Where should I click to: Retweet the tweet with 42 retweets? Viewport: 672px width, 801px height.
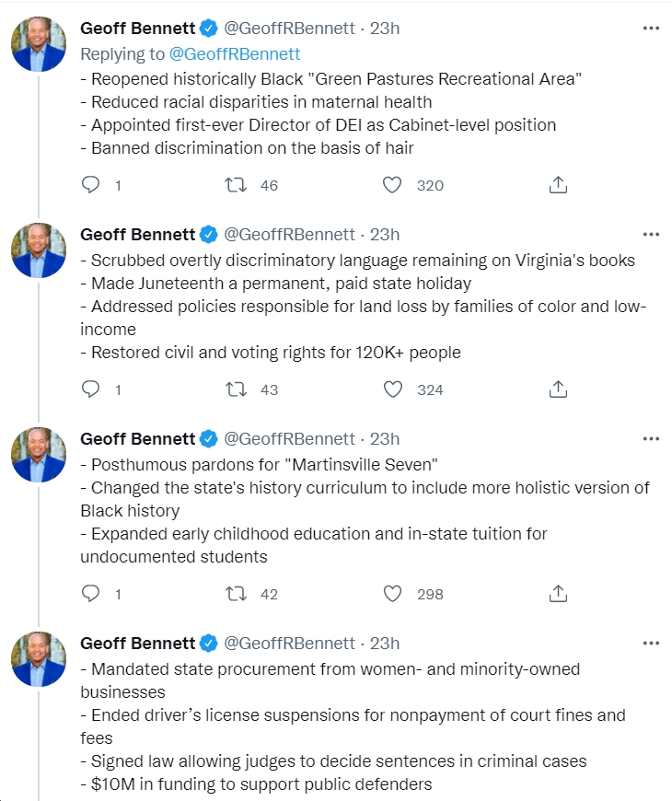point(236,594)
